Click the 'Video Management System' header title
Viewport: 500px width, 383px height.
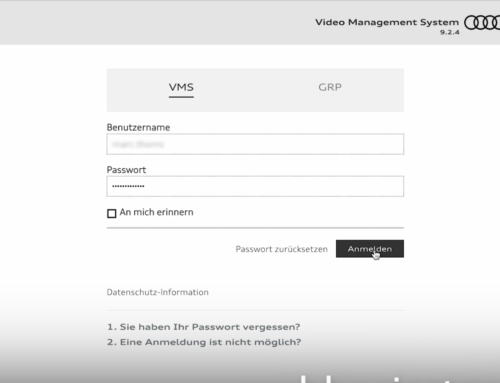[x=387, y=22]
